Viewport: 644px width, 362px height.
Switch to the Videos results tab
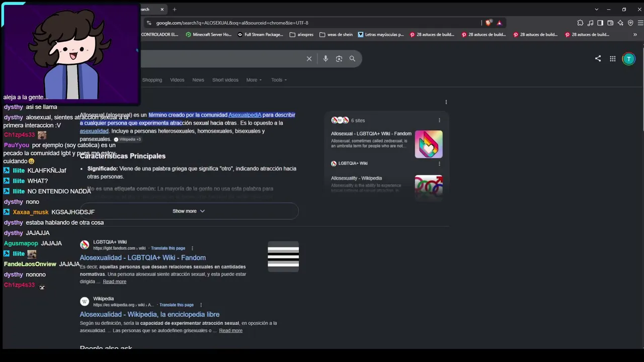177,80
